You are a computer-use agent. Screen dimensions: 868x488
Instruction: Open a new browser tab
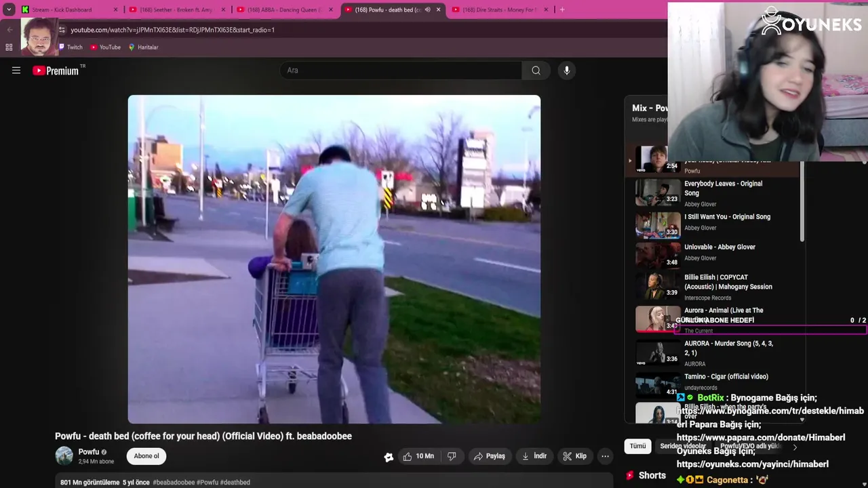pos(562,9)
